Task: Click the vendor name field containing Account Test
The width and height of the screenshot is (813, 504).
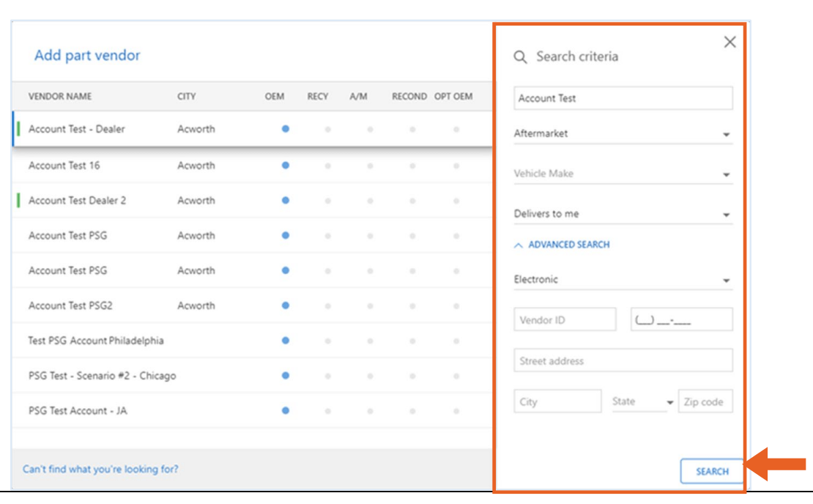Action: (623, 98)
